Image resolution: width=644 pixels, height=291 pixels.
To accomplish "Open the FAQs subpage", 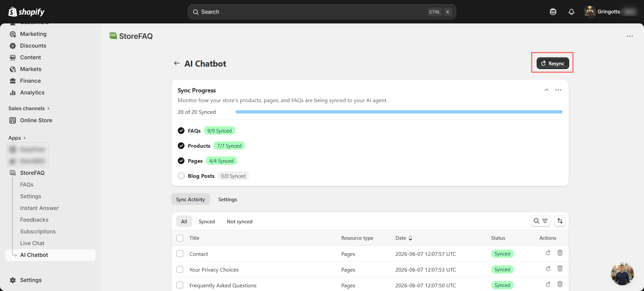I will click(27, 185).
